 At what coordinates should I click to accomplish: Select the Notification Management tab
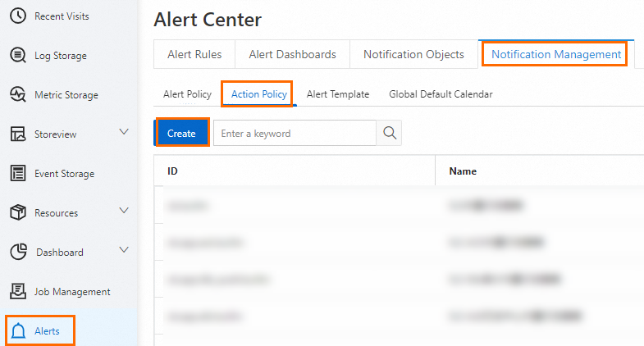[x=556, y=54]
